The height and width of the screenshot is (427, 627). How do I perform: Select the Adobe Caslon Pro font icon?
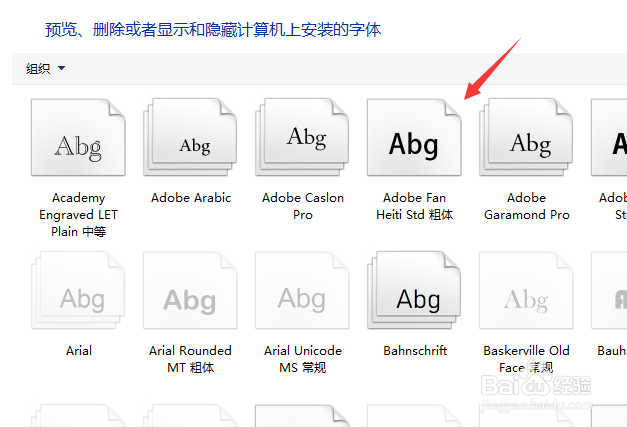click(x=302, y=138)
